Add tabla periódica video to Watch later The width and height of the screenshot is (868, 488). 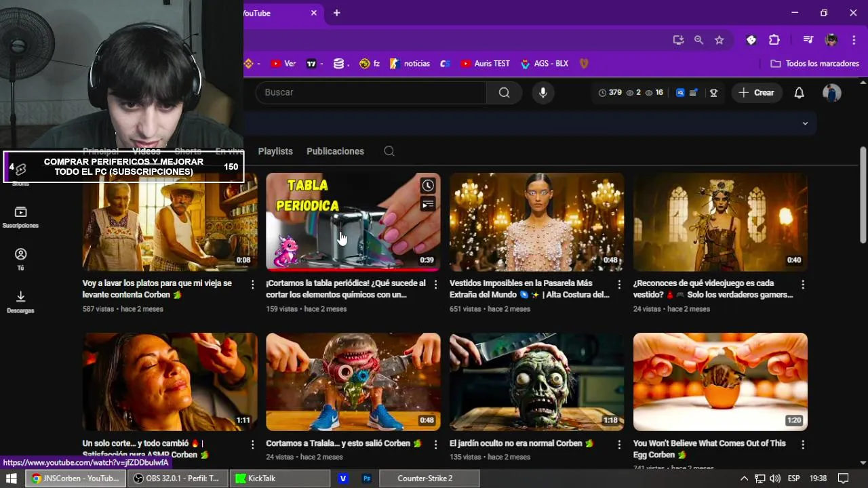pyautogui.click(x=428, y=186)
